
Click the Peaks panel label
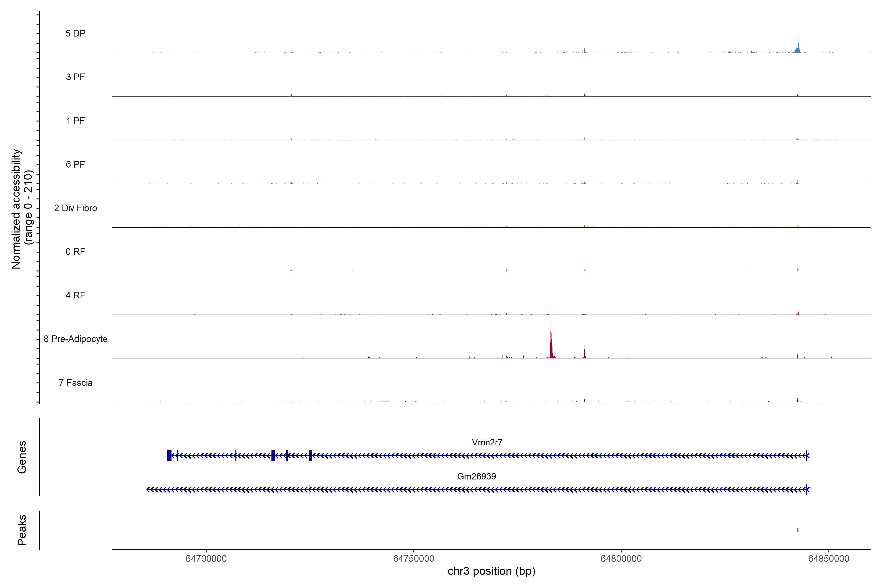[22, 530]
